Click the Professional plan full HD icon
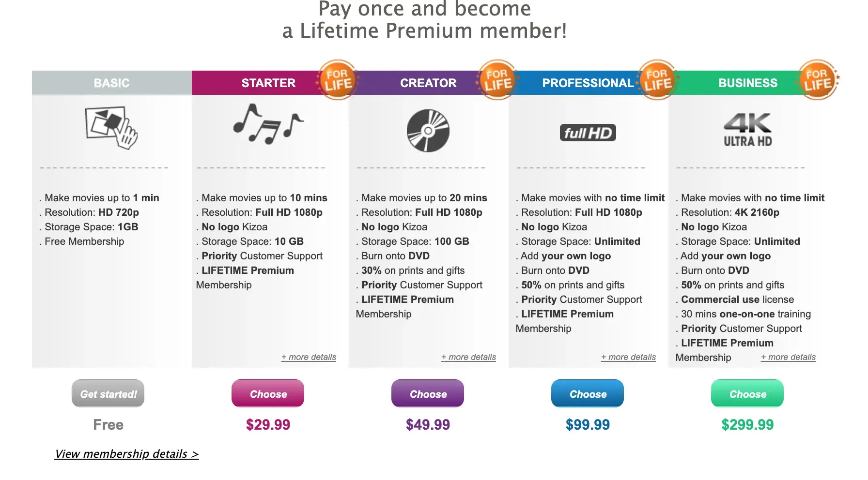The image size is (868, 480). click(588, 133)
